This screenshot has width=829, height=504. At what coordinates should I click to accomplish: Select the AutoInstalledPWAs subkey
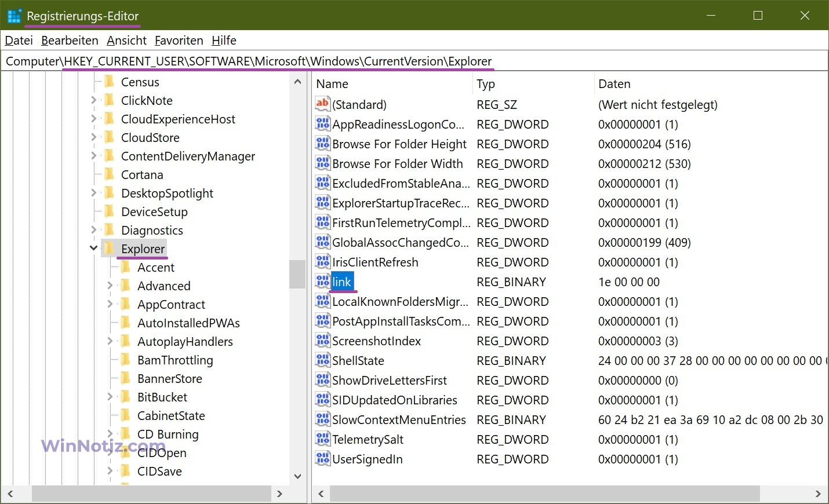coord(188,323)
